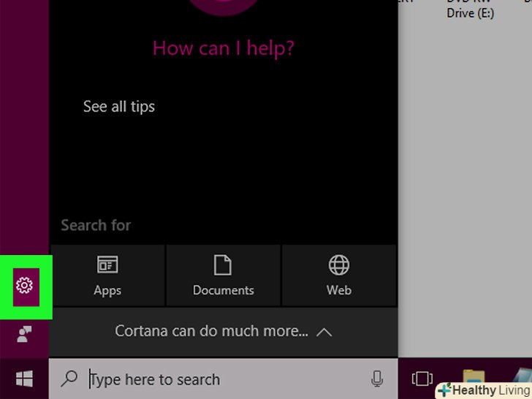This screenshot has height=399, width=532.
Task: Click the Documents page icon
Action: point(223,265)
